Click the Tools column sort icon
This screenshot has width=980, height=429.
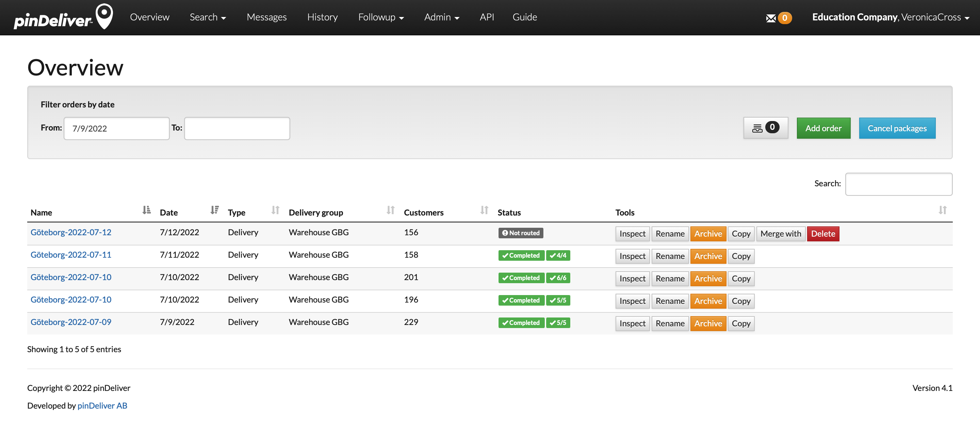point(942,210)
